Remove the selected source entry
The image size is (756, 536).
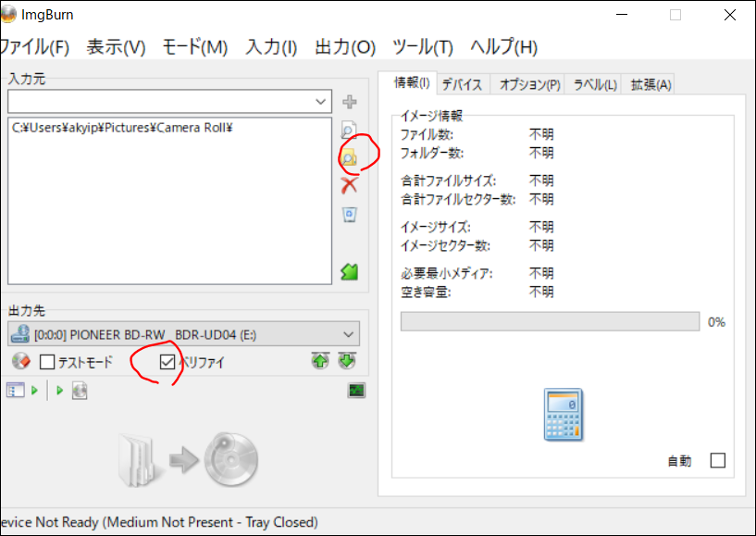pyautogui.click(x=352, y=184)
